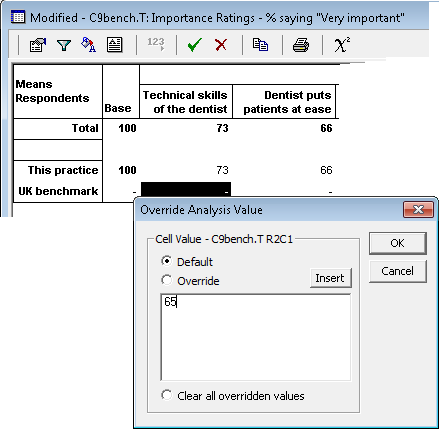
Task: Close the Override Analysis Value dialog
Action: (418, 210)
